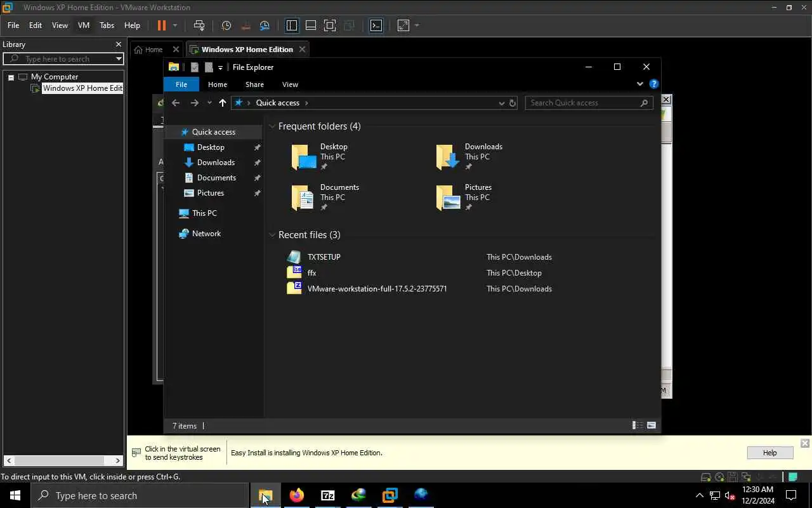Open customize Quick Access Toolbar dropdown
812x508 pixels.
coord(220,67)
